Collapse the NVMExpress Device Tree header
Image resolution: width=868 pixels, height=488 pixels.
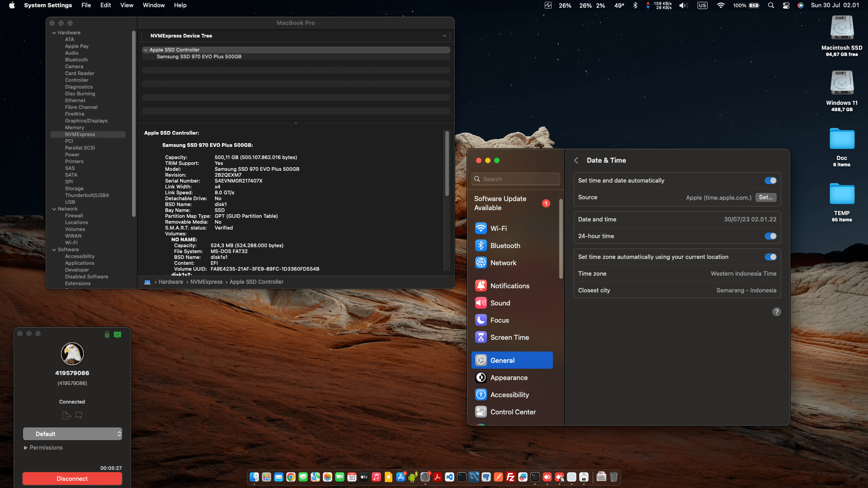(x=444, y=36)
